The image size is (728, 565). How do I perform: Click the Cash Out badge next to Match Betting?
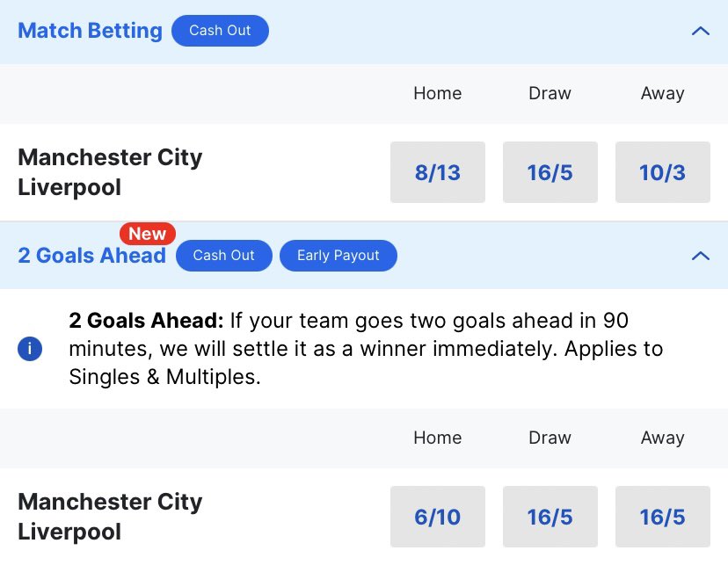[220, 31]
